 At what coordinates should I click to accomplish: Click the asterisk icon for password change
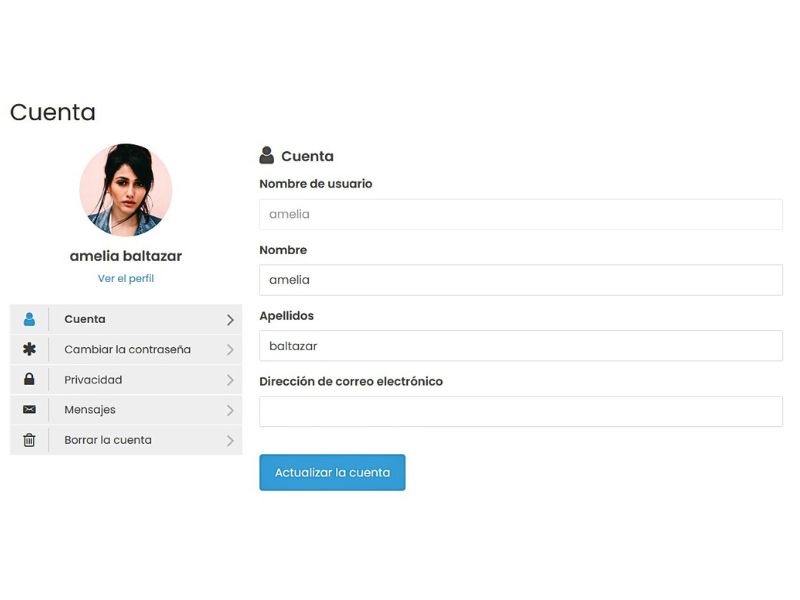(x=29, y=350)
